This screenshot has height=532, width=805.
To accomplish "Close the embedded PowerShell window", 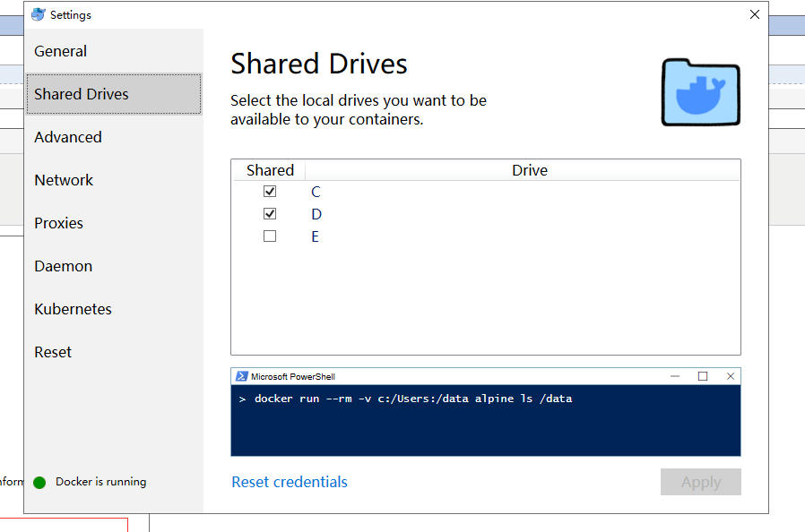I will [x=730, y=377].
